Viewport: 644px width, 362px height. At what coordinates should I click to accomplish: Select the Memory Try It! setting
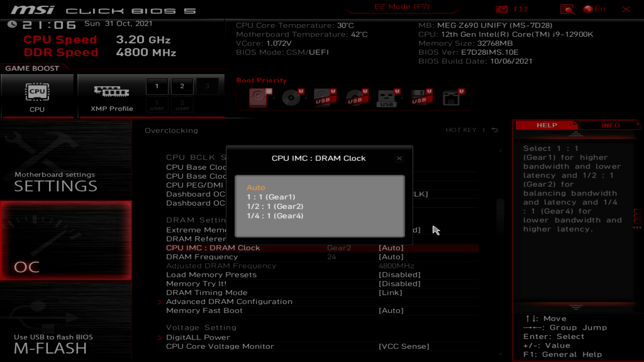point(196,284)
